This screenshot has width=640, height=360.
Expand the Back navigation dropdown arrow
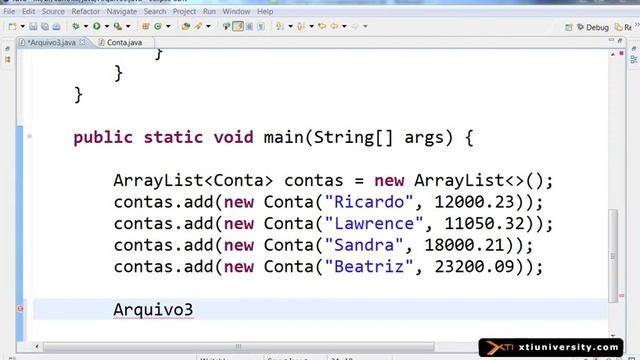tap(344, 27)
